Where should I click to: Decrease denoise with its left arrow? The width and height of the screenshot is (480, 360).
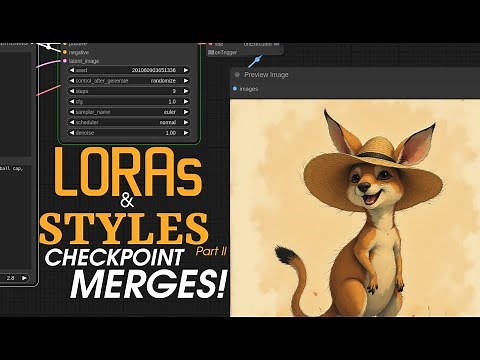71,133
